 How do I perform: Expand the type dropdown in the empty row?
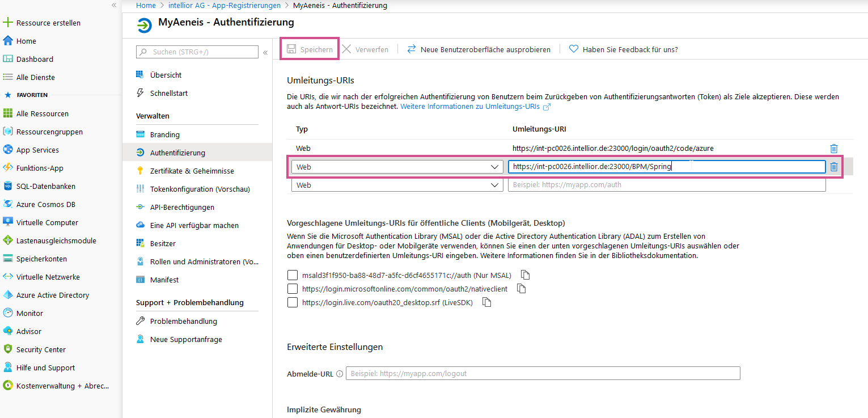397,185
